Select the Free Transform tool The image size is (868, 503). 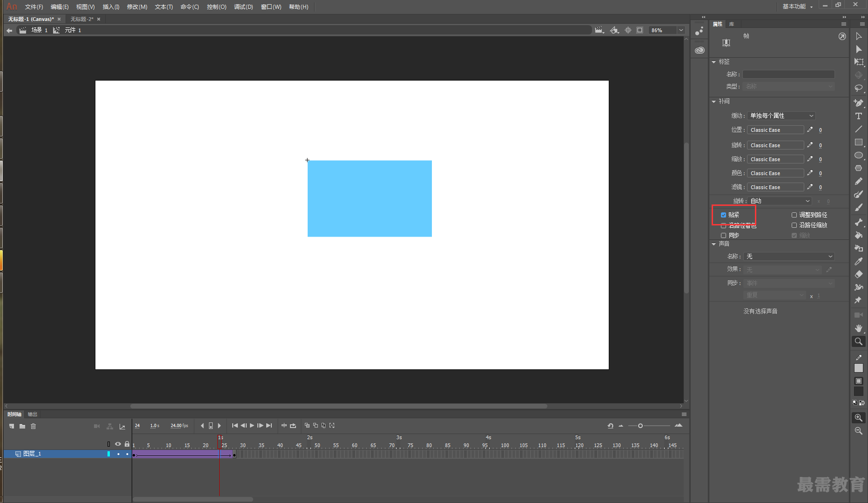pyautogui.click(x=859, y=62)
